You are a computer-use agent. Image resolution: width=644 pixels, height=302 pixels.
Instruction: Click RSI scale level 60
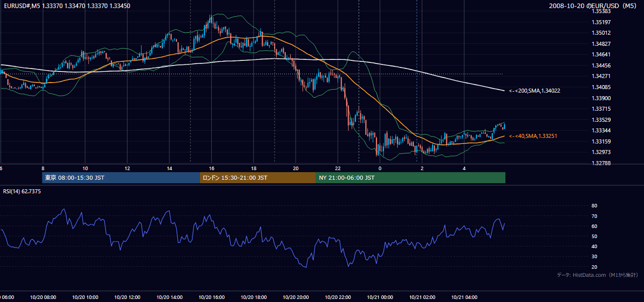(594, 226)
